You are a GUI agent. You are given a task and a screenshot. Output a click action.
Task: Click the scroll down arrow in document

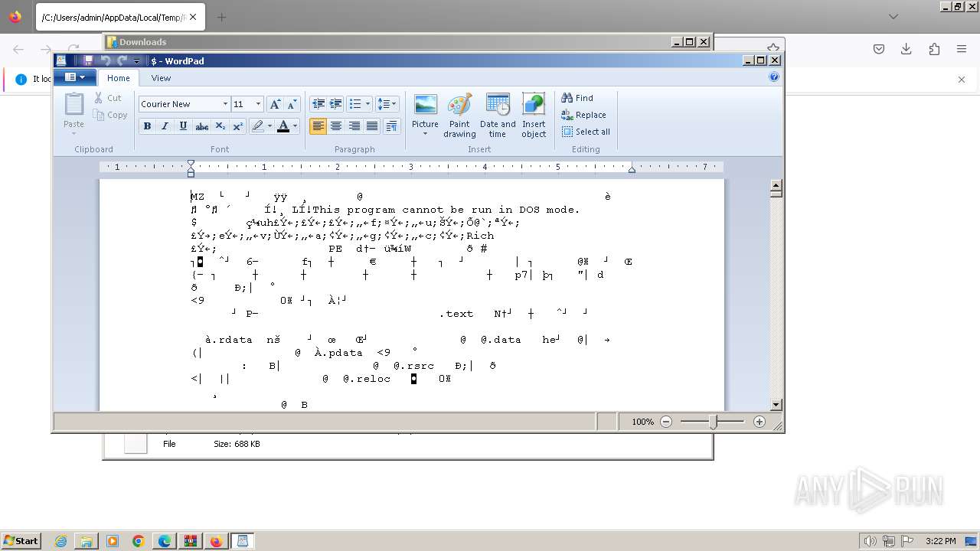click(x=776, y=405)
